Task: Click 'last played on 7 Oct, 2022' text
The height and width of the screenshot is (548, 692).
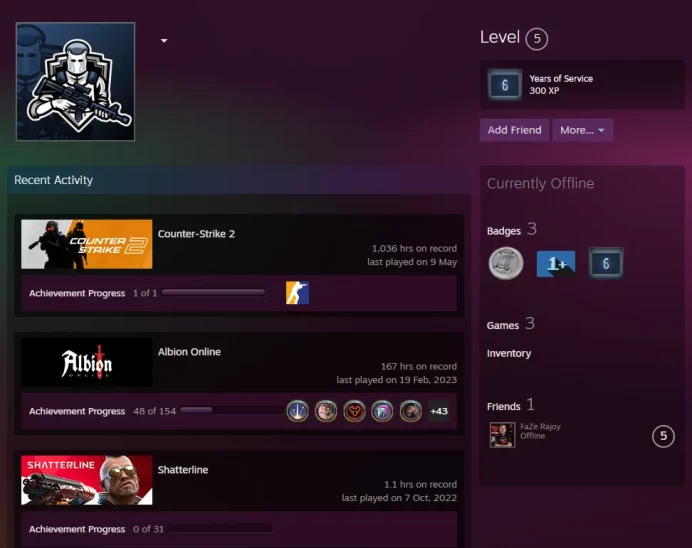Action: [x=399, y=498]
